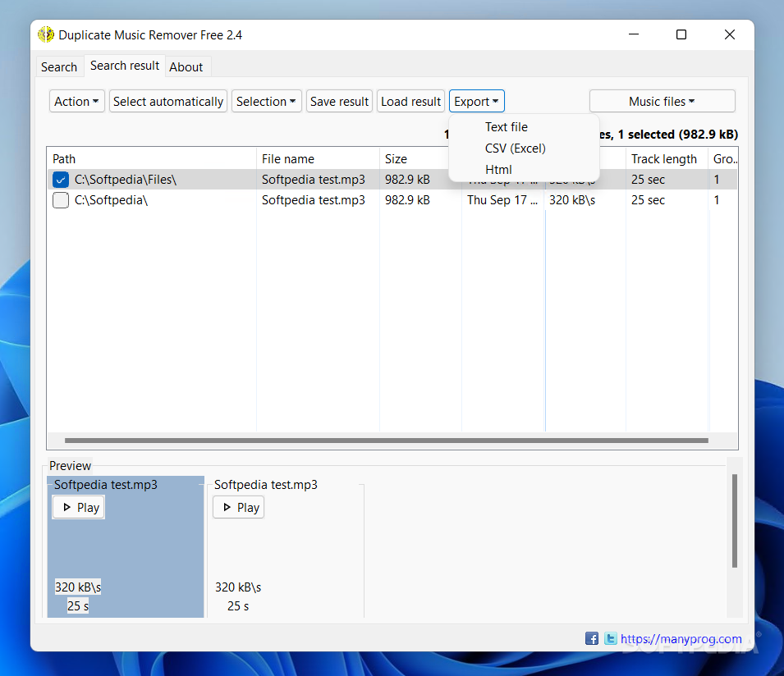The width and height of the screenshot is (784, 676).
Task: Select the Search result tab
Action: point(125,66)
